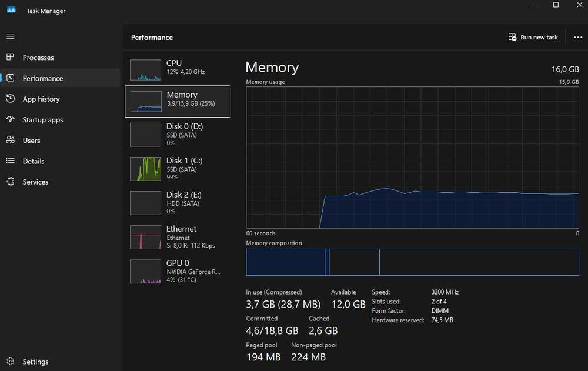588x371 pixels.
Task: Click the 60 seconds graph label
Action: coord(260,233)
